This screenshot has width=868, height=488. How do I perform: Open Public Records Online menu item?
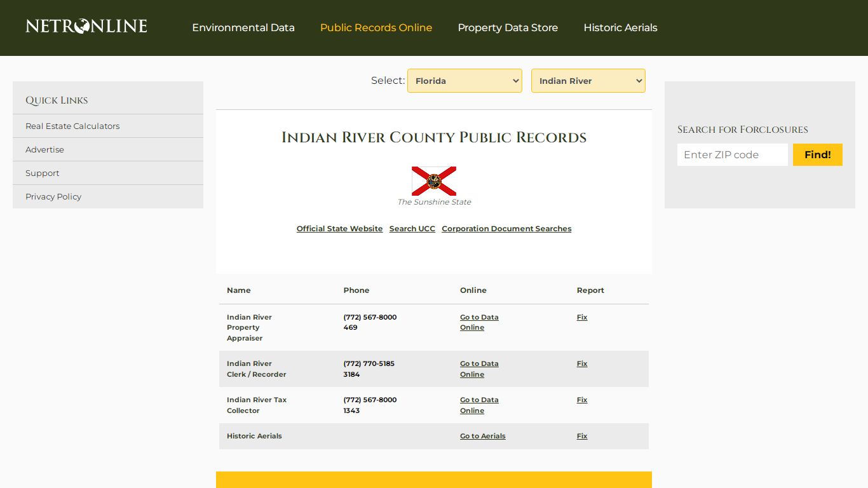(376, 28)
